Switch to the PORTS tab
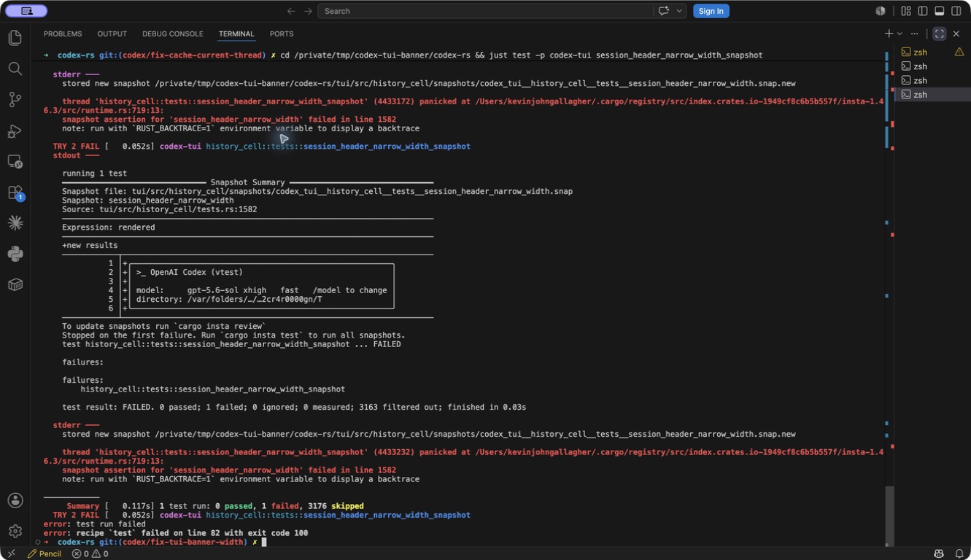Viewport: 971px width, 560px height. pos(282,34)
